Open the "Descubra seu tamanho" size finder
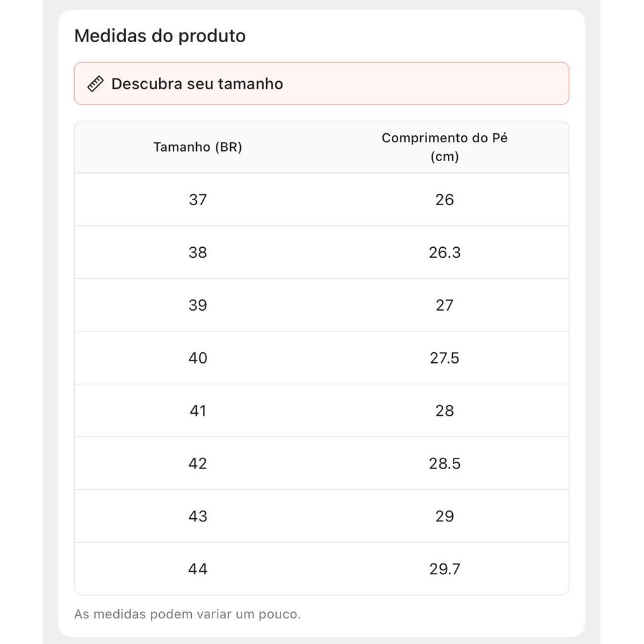This screenshot has height=644, width=644. (197, 84)
